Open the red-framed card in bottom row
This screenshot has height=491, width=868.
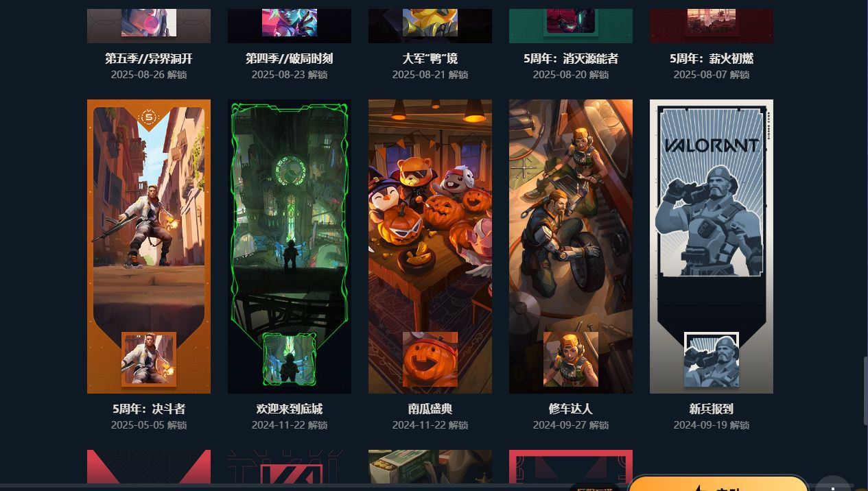[x=571, y=466]
